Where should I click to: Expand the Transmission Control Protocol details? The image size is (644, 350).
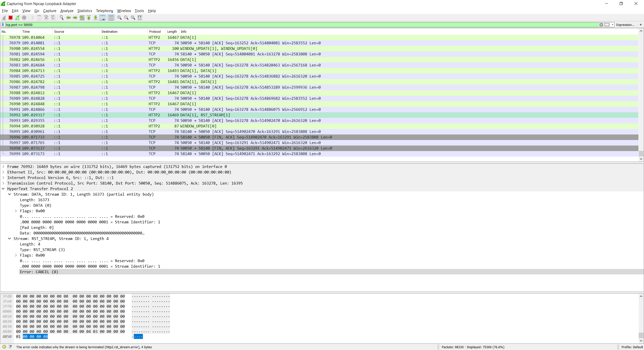(3, 183)
